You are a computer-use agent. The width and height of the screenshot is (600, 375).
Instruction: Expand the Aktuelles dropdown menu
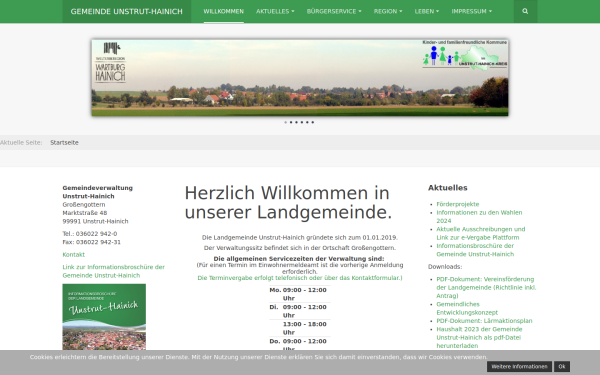point(275,11)
